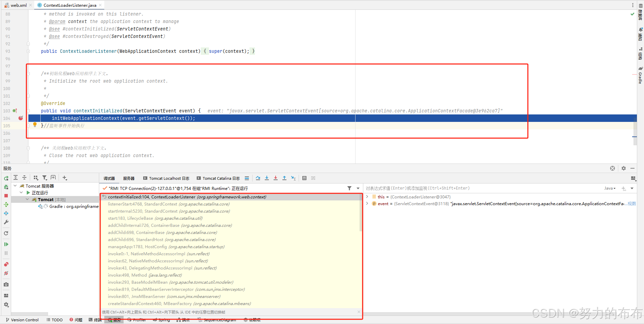Collapse the 正在运行 tree node
The height and width of the screenshot is (324, 644).
click(21, 192)
